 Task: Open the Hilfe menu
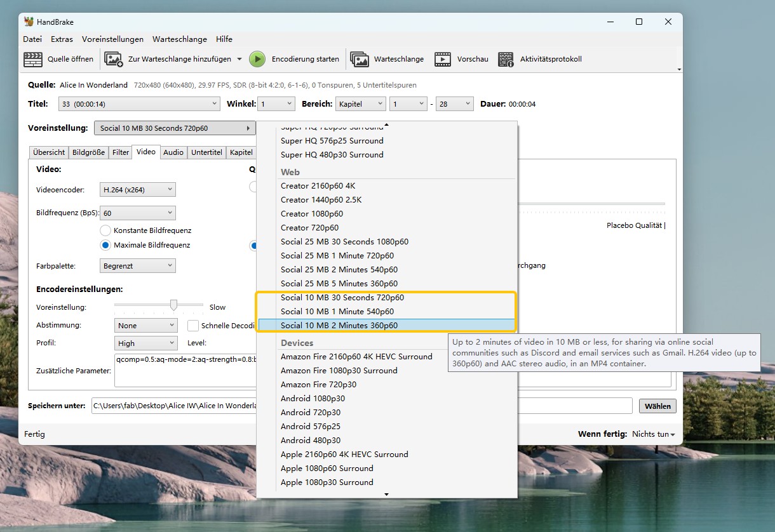point(224,39)
